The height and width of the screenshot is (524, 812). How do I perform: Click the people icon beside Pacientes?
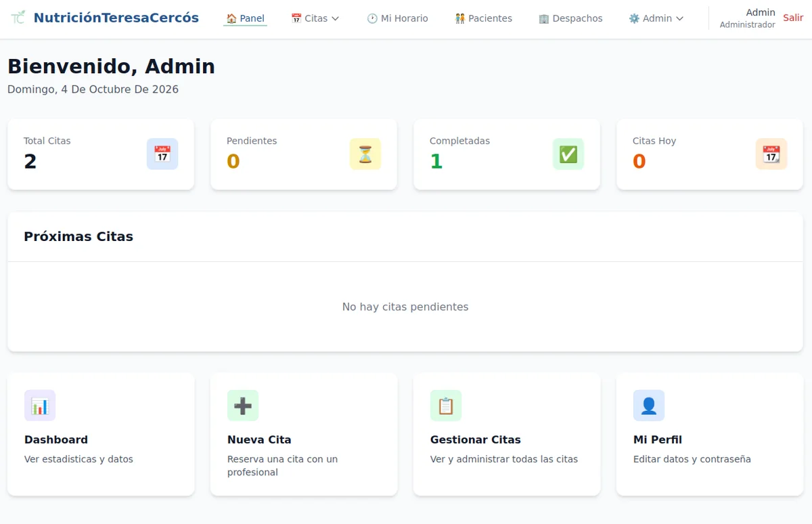coord(460,18)
